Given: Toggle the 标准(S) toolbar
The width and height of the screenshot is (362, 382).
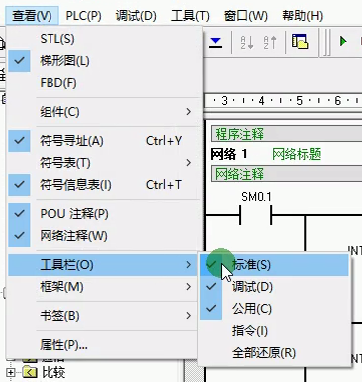Looking at the screenshot, I should click(x=274, y=265).
